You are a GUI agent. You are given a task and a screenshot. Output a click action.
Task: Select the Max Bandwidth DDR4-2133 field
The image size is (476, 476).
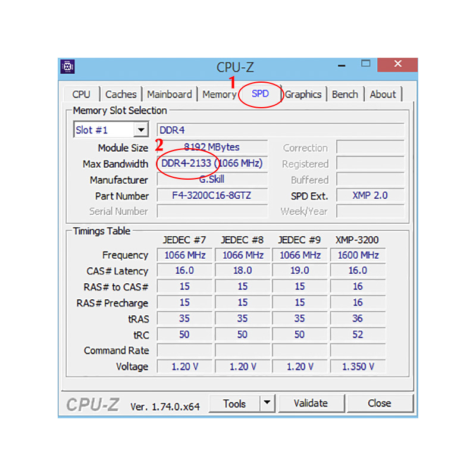[211, 164]
